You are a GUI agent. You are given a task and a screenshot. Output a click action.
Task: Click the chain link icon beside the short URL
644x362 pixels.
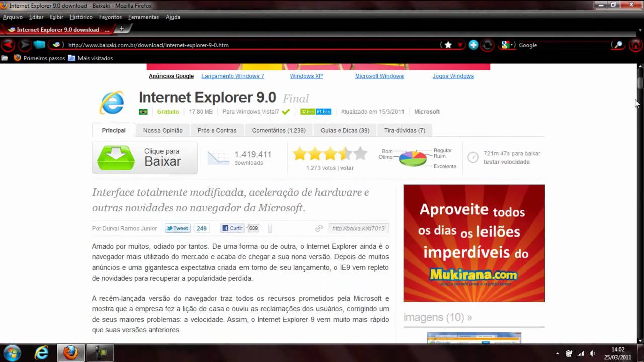coord(319,228)
